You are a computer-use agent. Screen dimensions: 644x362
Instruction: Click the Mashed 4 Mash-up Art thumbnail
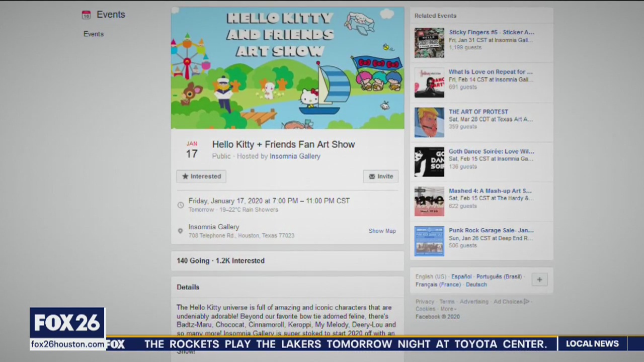429,201
